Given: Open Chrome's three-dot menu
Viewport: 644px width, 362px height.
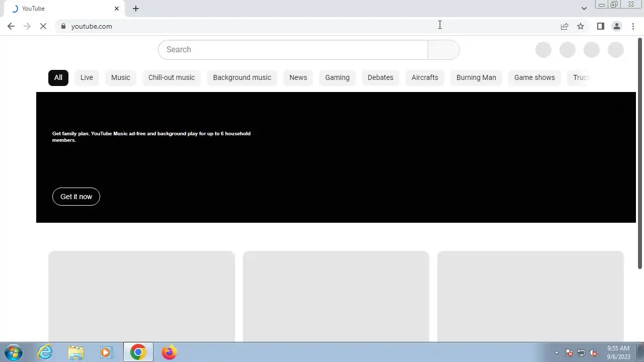Looking at the screenshot, I should point(633,26).
